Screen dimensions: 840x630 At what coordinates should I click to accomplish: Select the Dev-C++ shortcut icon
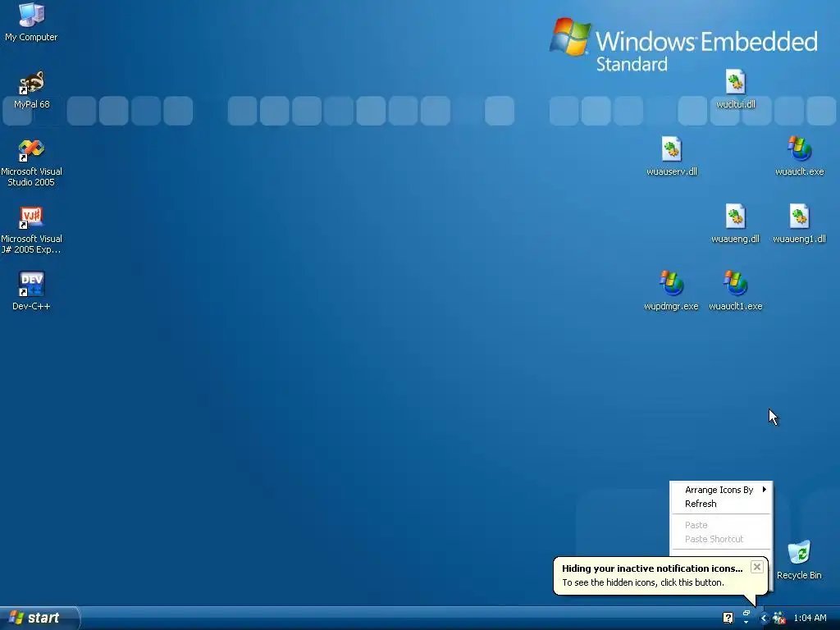pyautogui.click(x=31, y=291)
